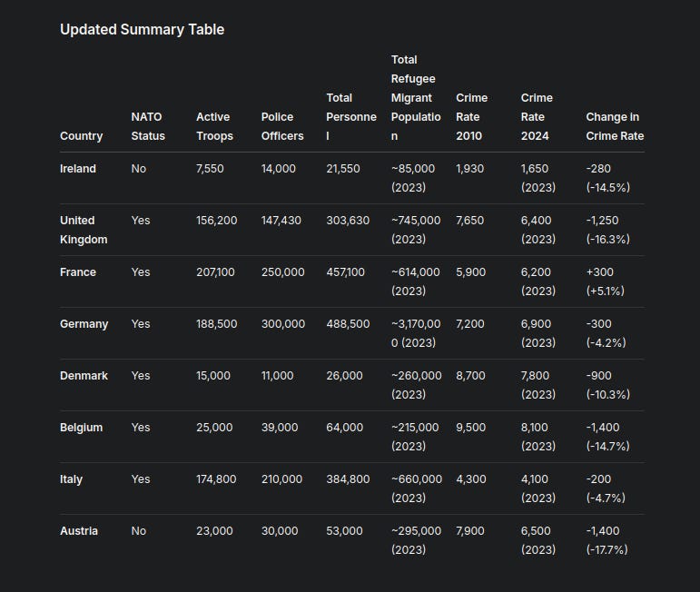Image resolution: width=700 pixels, height=592 pixels.
Task: Click Ireland's active troops value 7,550
Action: (x=210, y=169)
